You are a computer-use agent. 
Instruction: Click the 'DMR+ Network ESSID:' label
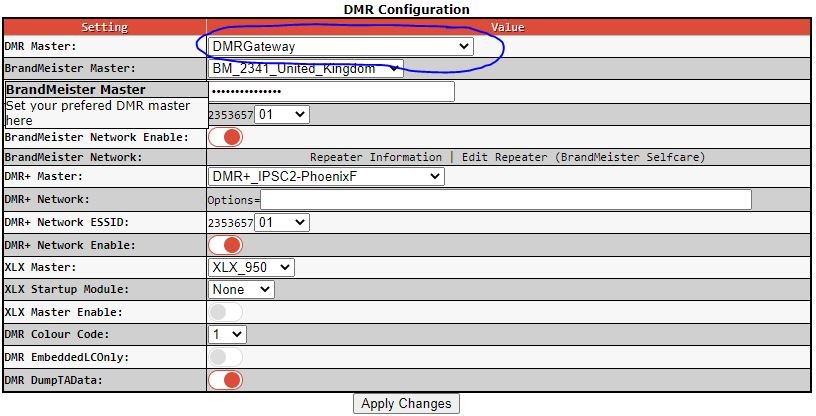coord(67,223)
